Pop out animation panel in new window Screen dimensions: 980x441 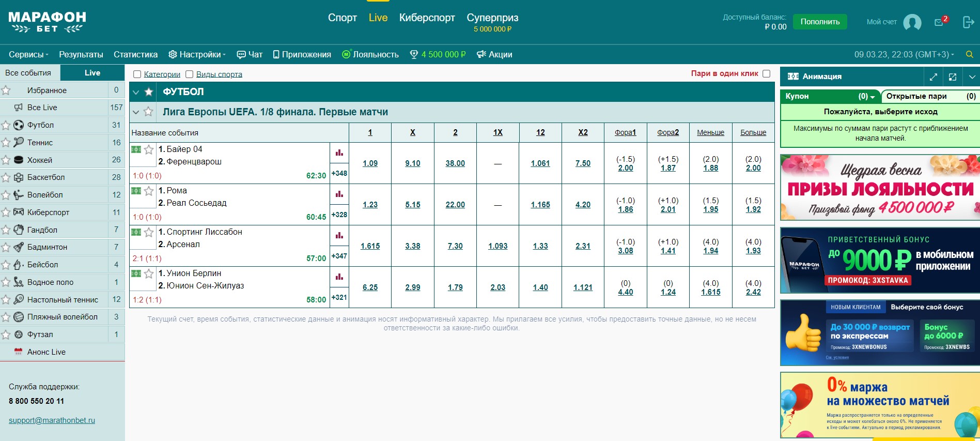(953, 77)
